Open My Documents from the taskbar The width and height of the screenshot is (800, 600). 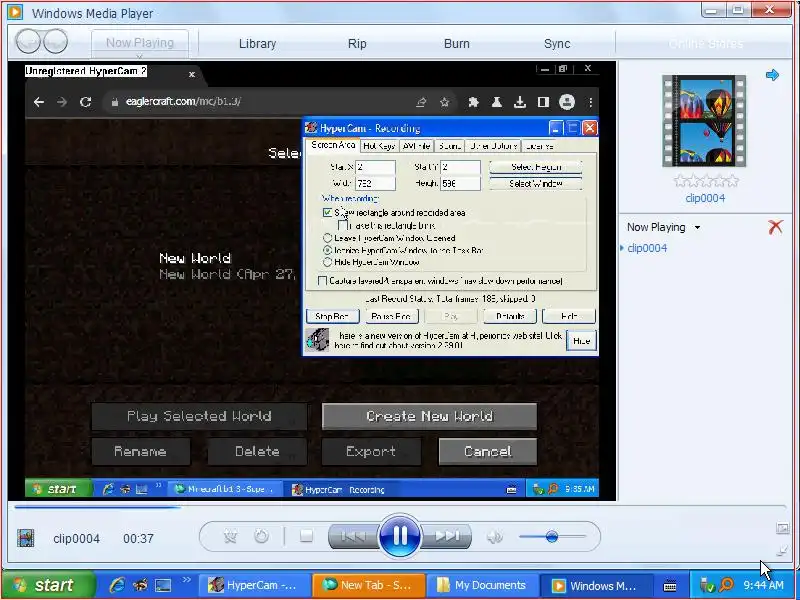click(x=482, y=585)
